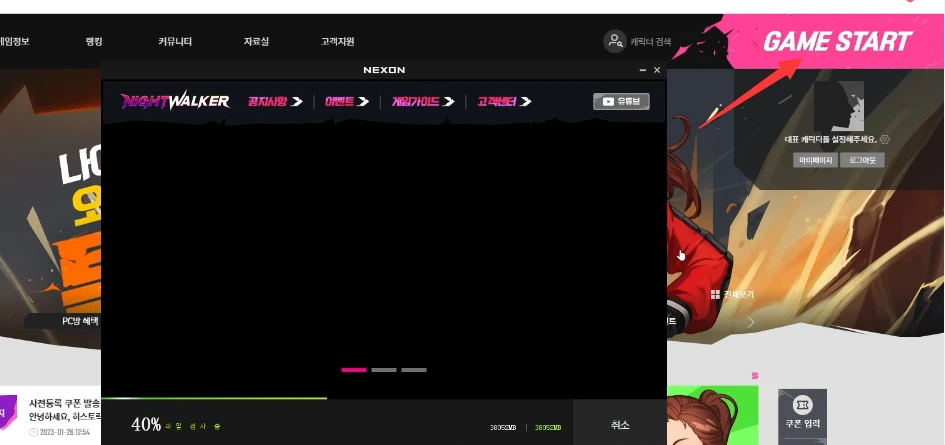Open 고객센터 in the launcher menu
Image resolution: width=945 pixels, height=445 pixels.
click(504, 101)
